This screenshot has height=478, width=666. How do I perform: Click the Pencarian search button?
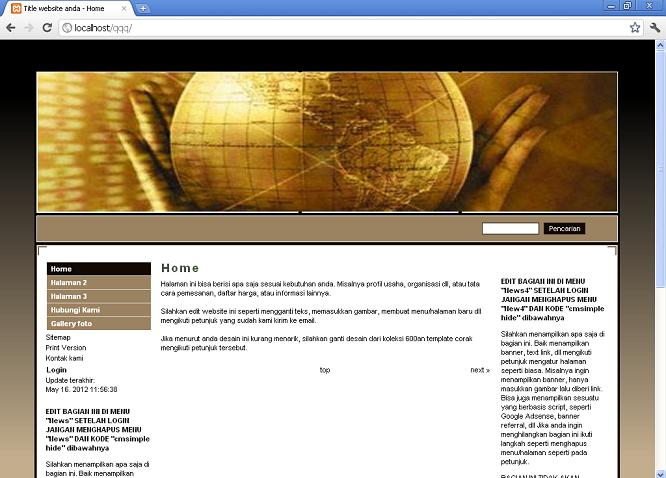pyautogui.click(x=564, y=229)
